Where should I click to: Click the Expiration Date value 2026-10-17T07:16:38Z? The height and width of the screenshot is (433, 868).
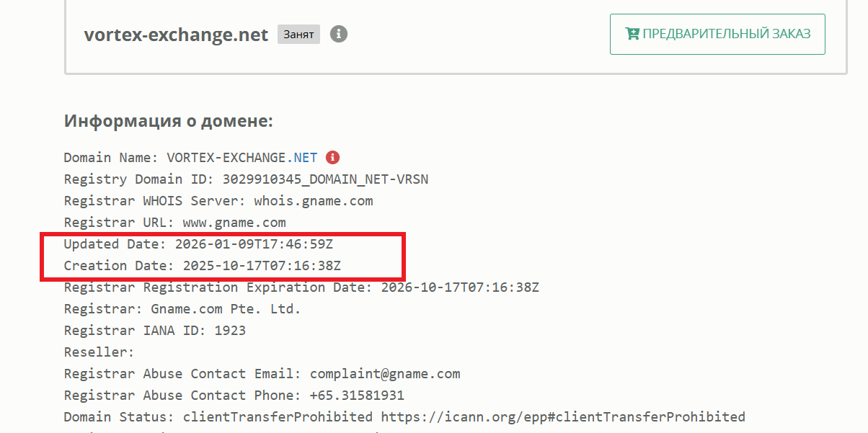point(460,287)
